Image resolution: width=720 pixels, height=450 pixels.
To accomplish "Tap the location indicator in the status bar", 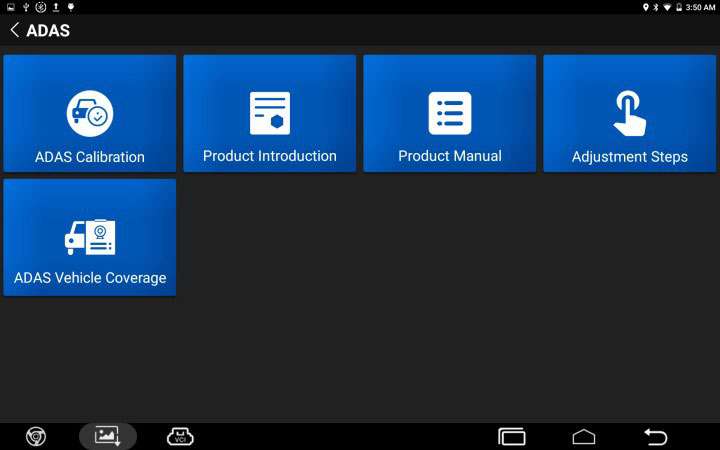I will (x=646, y=7).
